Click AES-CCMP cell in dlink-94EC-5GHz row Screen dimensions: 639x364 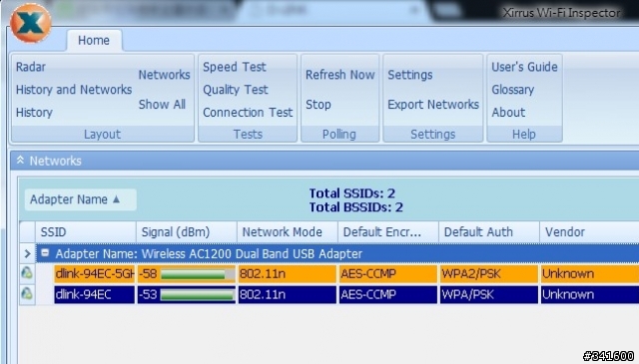[x=388, y=273]
